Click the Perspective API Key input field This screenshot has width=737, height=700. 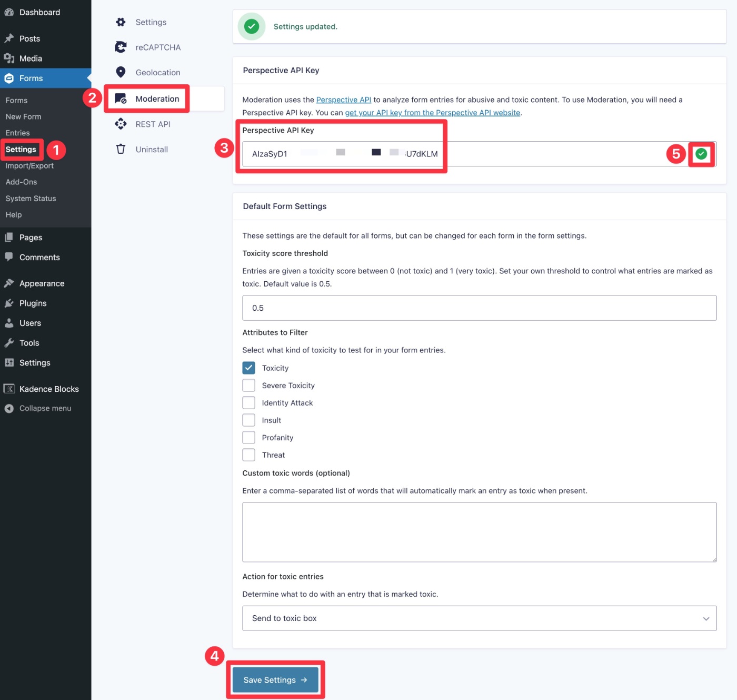click(x=479, y=154)
